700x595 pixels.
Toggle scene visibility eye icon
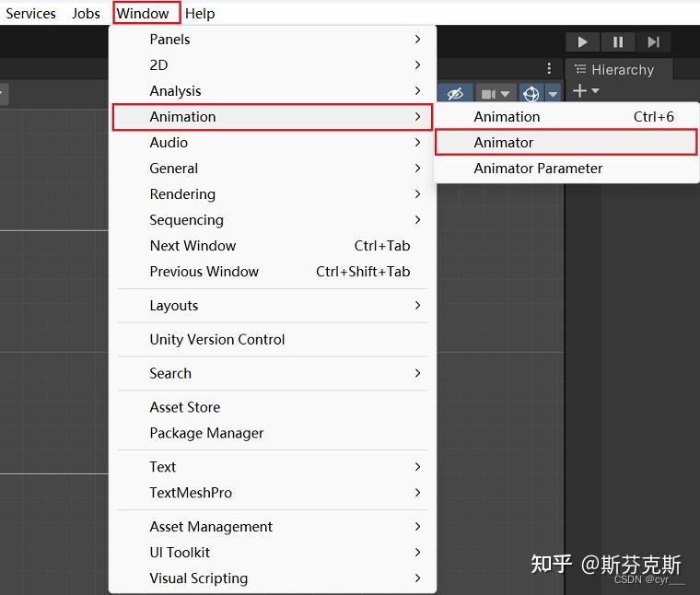tap(455, 94)
